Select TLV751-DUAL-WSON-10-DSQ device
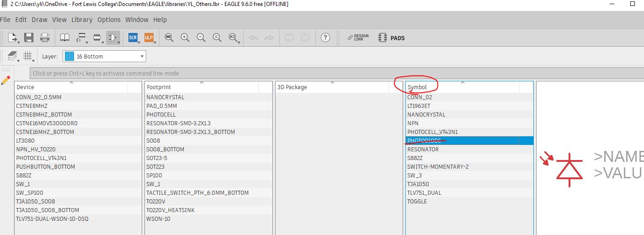 click(x=78, y=219)
